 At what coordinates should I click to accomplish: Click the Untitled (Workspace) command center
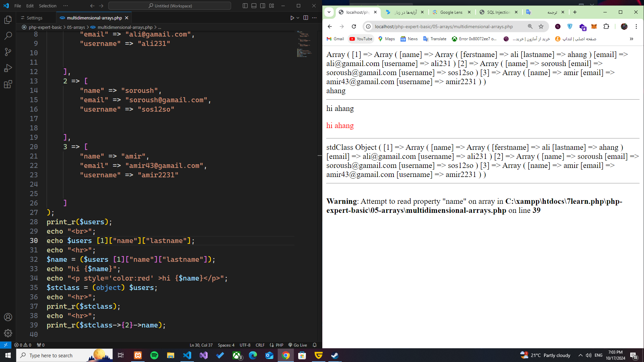(x=170, y=6)
